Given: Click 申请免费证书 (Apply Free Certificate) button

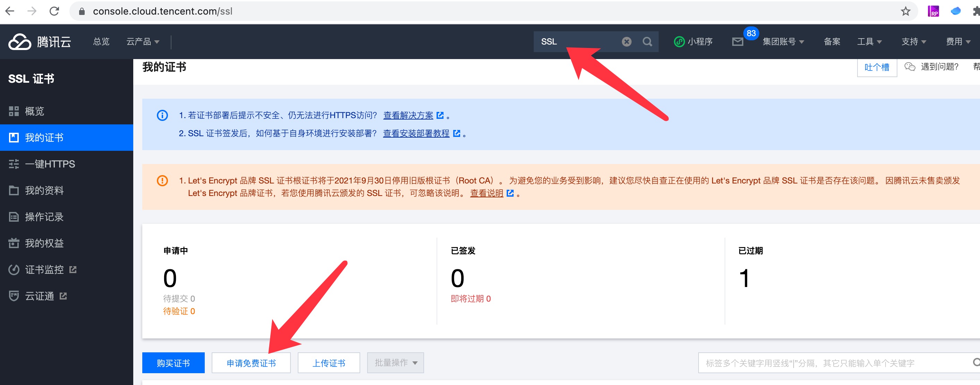Looking at the screenshot, I should (x=251, y=361).
